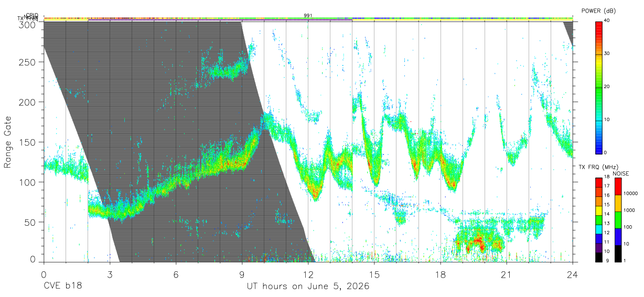The width and height of the screenshot is (644, 297).
Task: Click the green 13–14 MHz frequency swatch
Action: tap(598, 219)
